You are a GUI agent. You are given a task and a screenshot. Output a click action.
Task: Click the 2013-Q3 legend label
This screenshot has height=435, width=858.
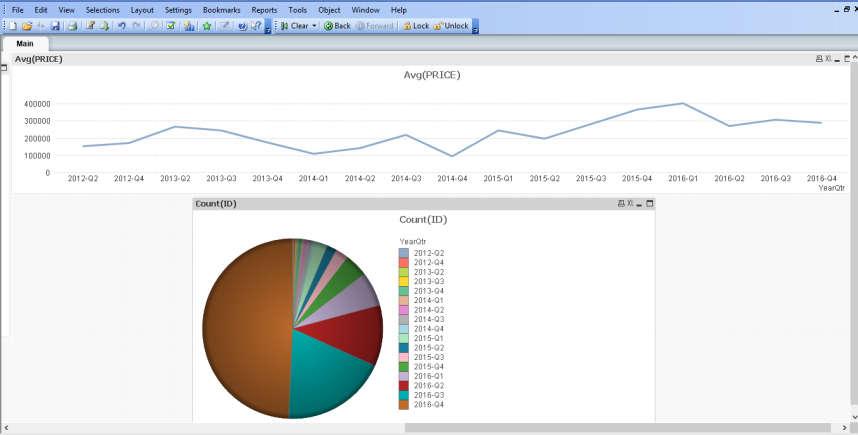pyautogui.click(x=429, y=281)
